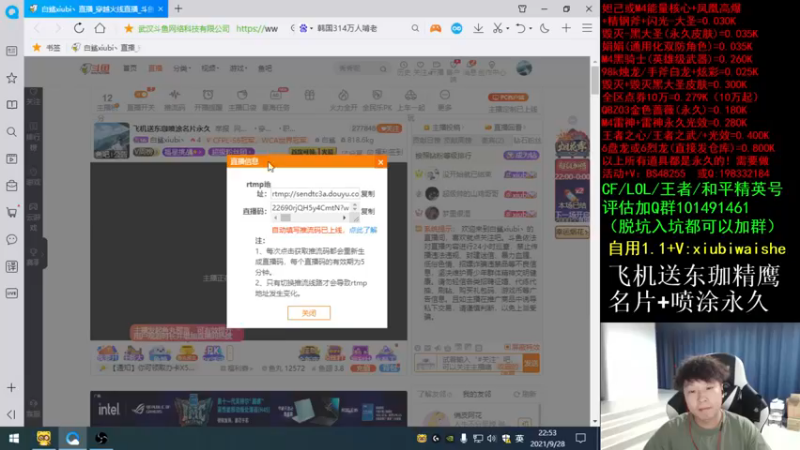The image size is (800, 450).
Task: Open favorites star in the left sidebar
Action: click(12, 78)
